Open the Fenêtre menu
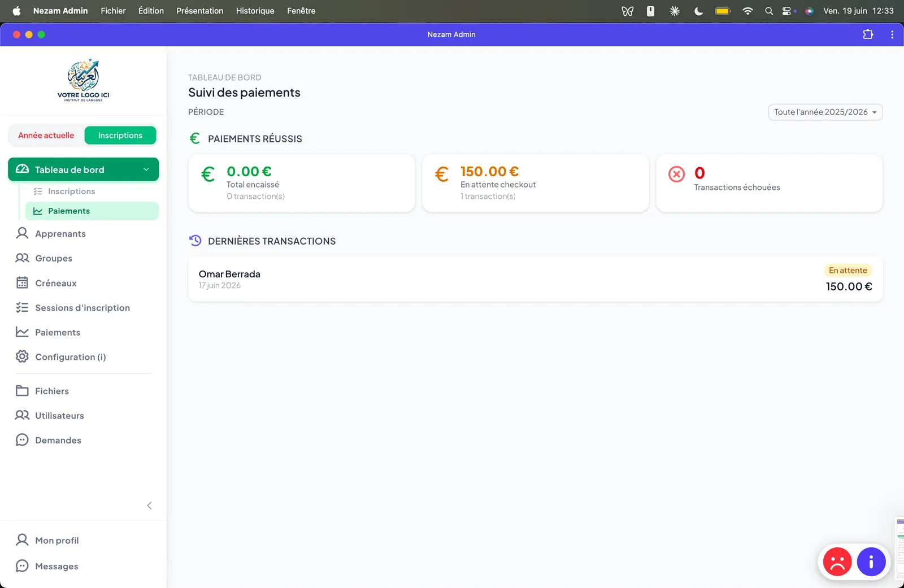Image resolution: width=904 pixels, height=588 pixels. (x=301, y=11)
